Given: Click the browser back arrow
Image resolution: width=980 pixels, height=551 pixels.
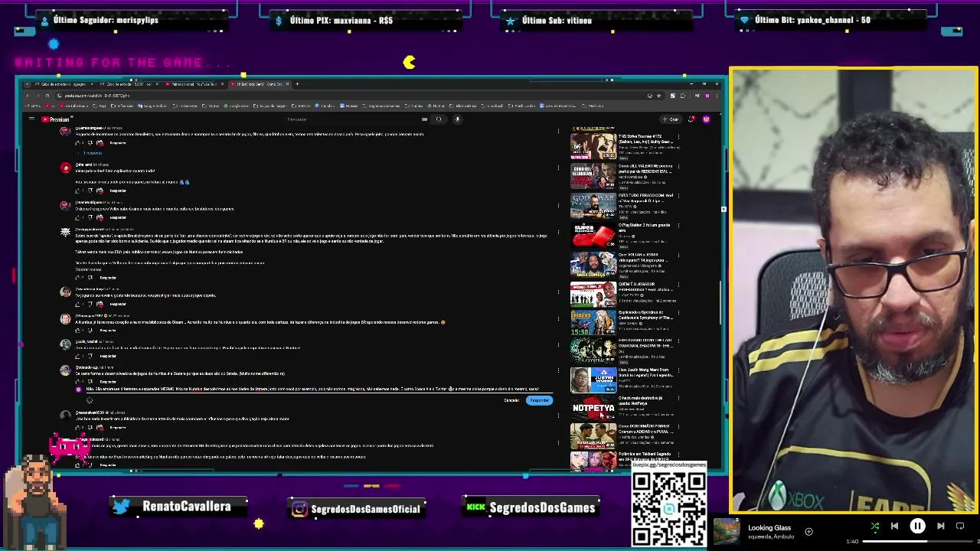Looking at the screenshot, I should tap(27, 96).
